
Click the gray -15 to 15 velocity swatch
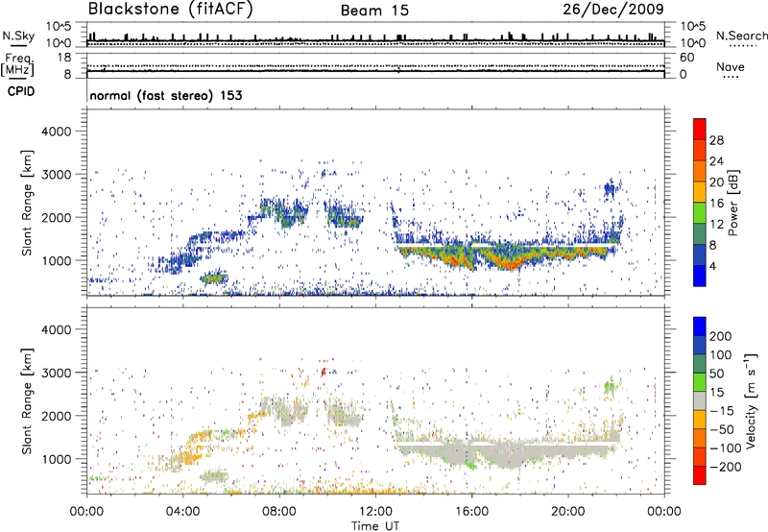tap(700, 401)
